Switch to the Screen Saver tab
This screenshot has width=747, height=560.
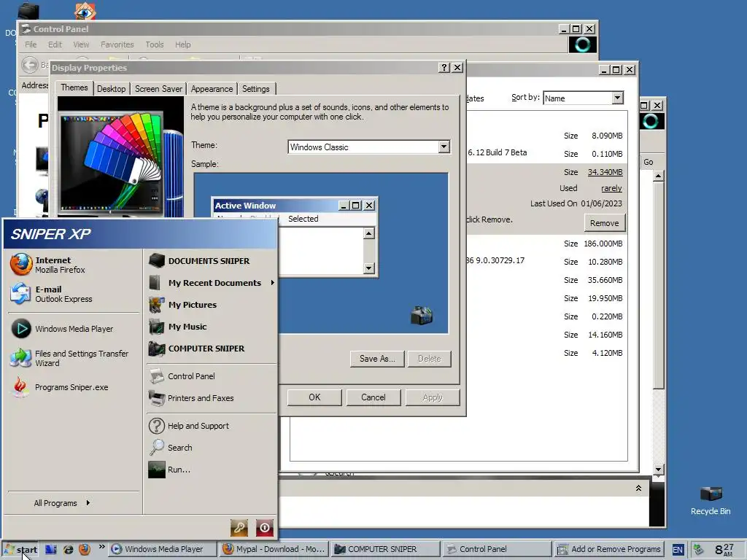point(158,88)
